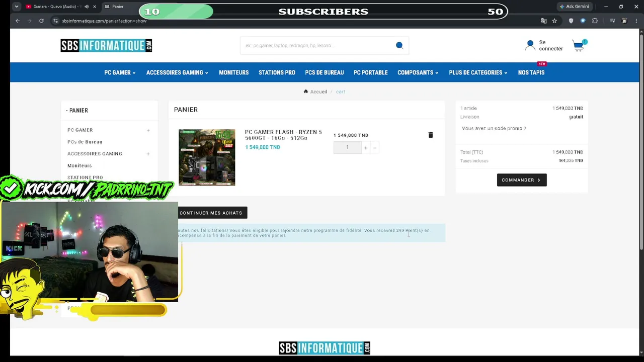Open the PC GAMER FLASH product title
Viewport: 644px width, 362px height.
click(283, 135)
